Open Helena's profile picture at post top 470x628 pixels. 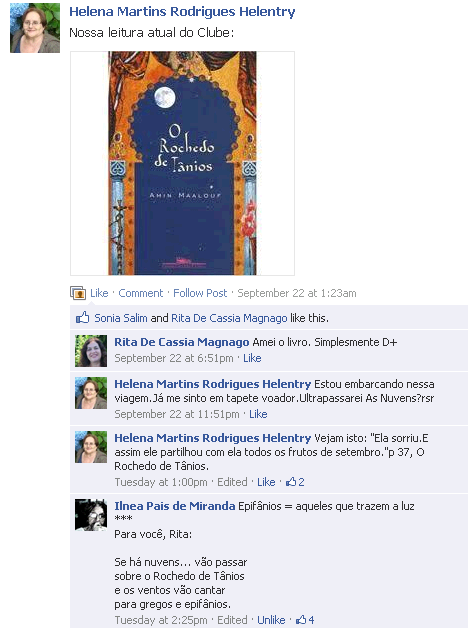(35, 28)
